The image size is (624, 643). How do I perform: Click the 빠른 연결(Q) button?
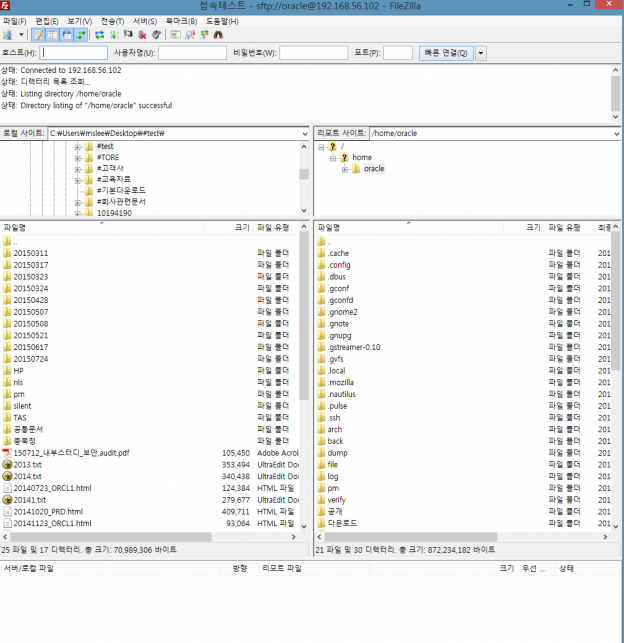tap(445, 53)
